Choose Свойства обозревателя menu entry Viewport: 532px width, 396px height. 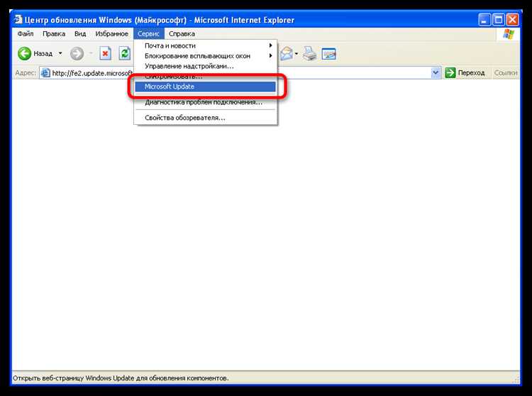click(185, 117)
